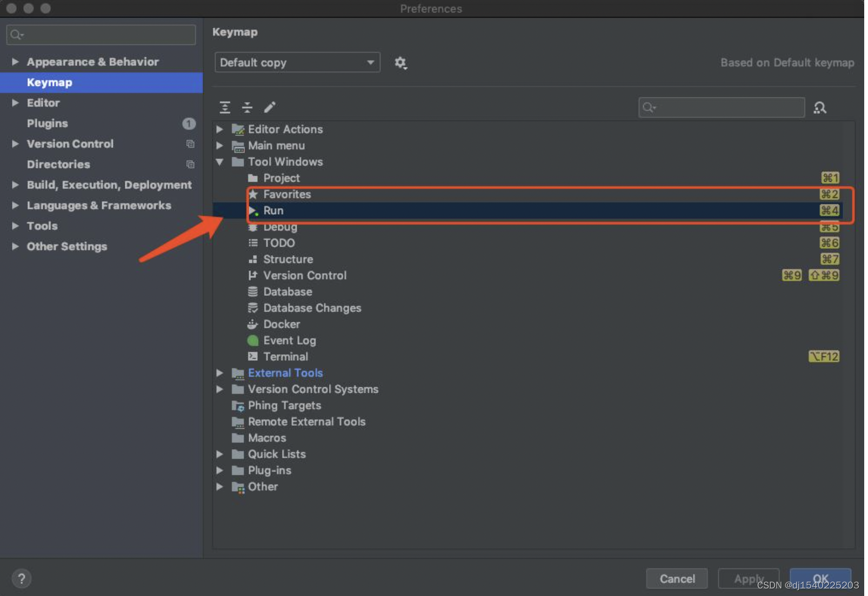Click the Run play icon
The height and width of the screenshot is (596, 868).
click(253, 210)
